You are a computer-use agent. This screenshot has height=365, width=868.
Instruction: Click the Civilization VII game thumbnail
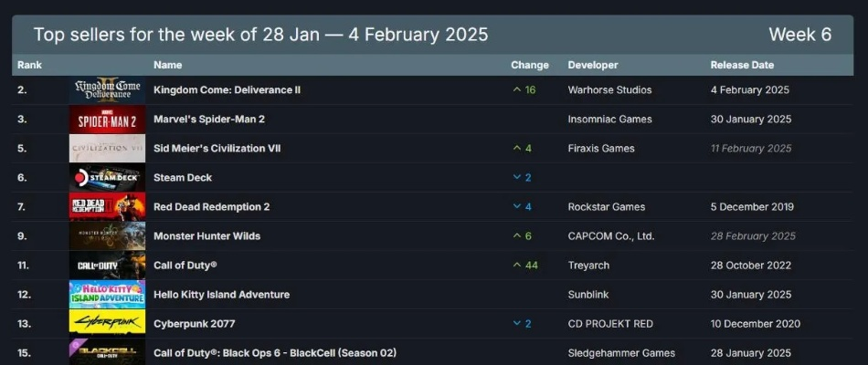click(107, 149)
